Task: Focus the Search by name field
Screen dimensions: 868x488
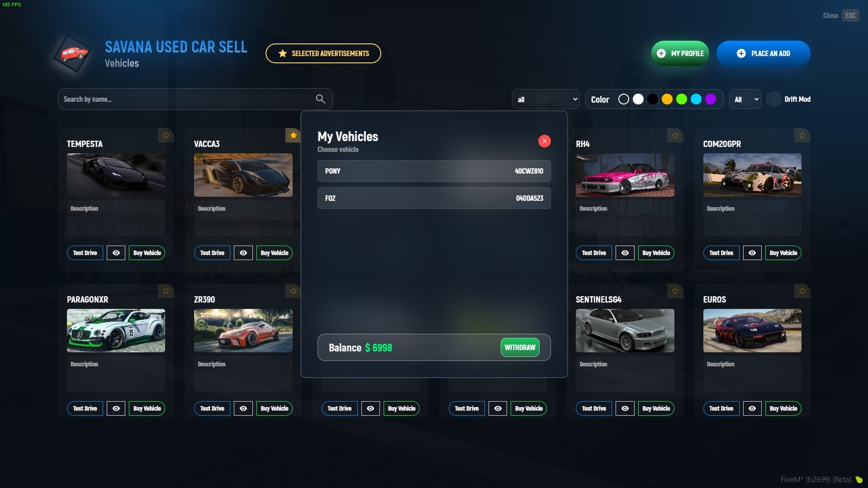Action: (195, 99)
